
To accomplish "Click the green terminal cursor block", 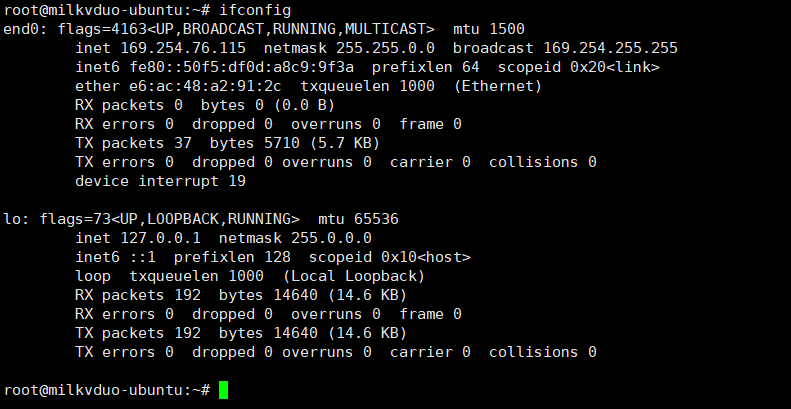I will coord(223,390).
